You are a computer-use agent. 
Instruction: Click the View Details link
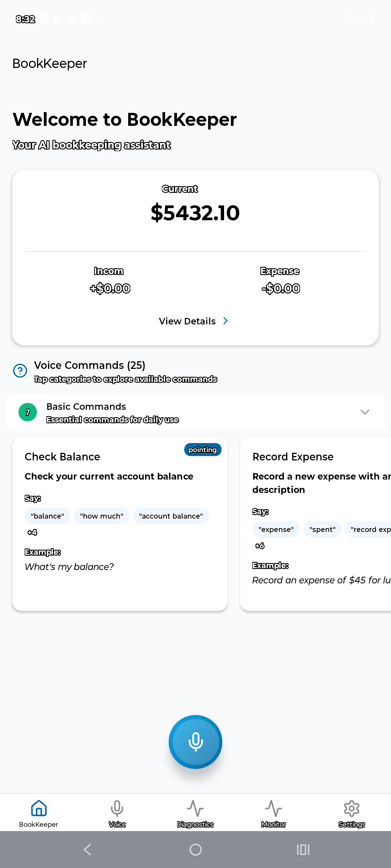pyautogui.click(x=187, y=321)
